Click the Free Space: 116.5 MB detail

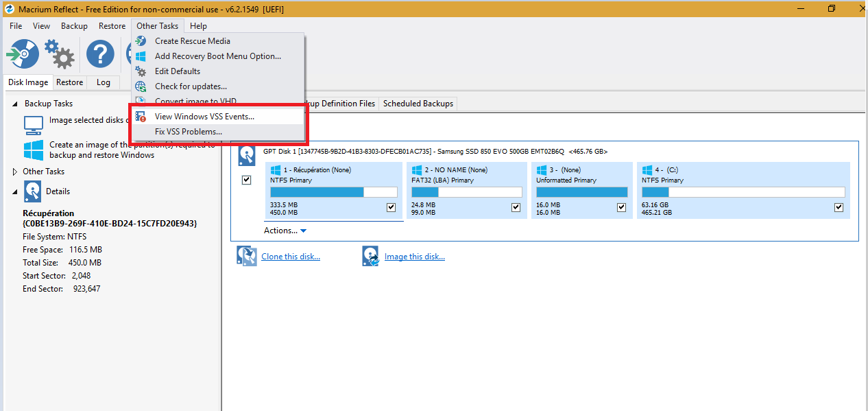click(62, 250)
